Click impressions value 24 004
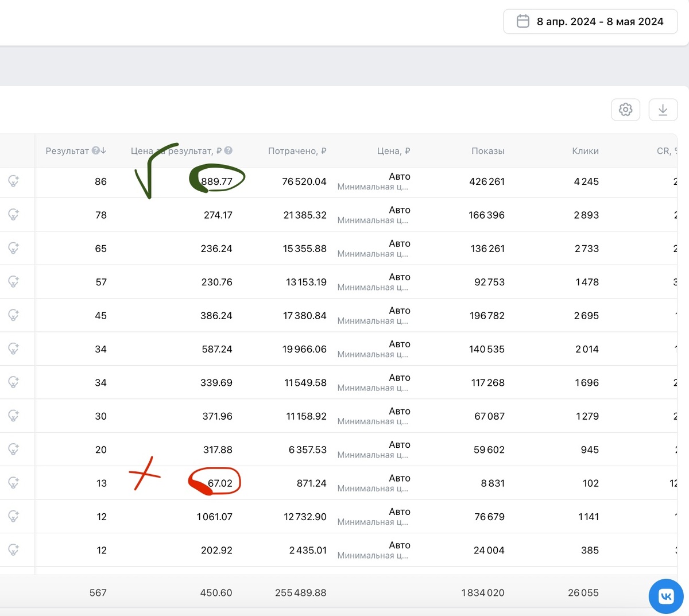The height and width of the screenshot is (616, 689). click(489, 551)
